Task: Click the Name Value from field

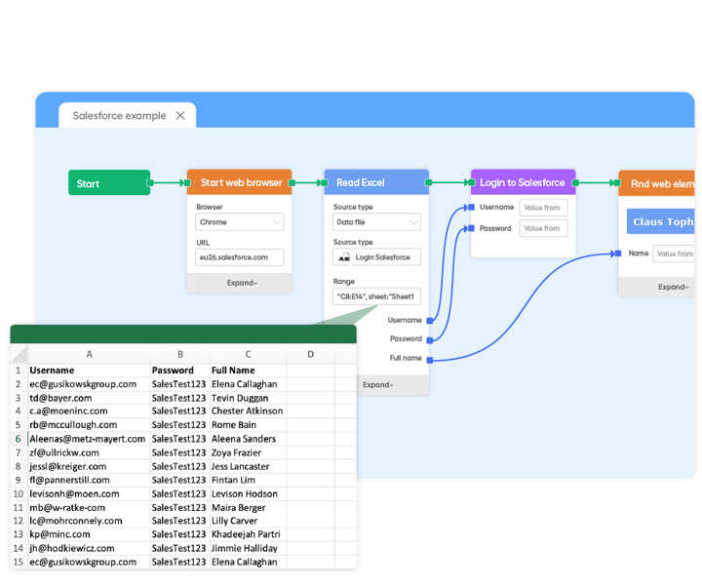Action: (674, 254)
